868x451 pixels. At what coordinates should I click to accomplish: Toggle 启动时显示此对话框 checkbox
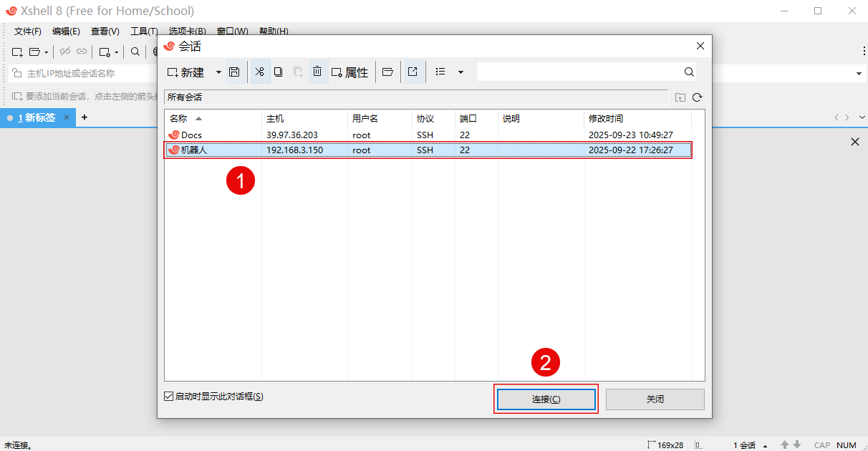(169, 397)
